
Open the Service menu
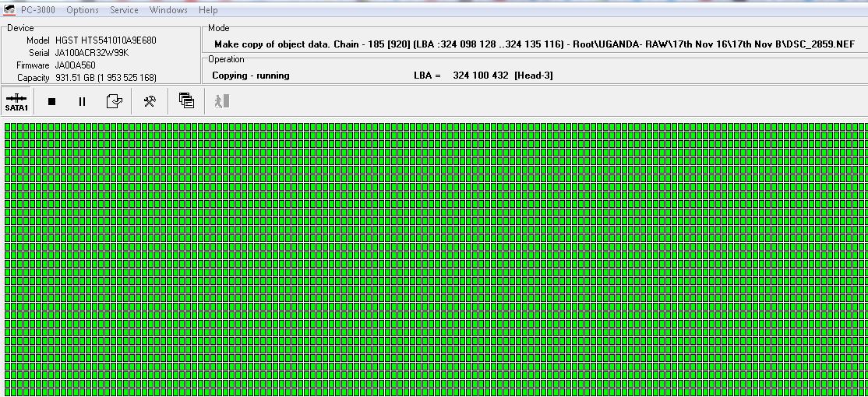(x=124, y=10)
